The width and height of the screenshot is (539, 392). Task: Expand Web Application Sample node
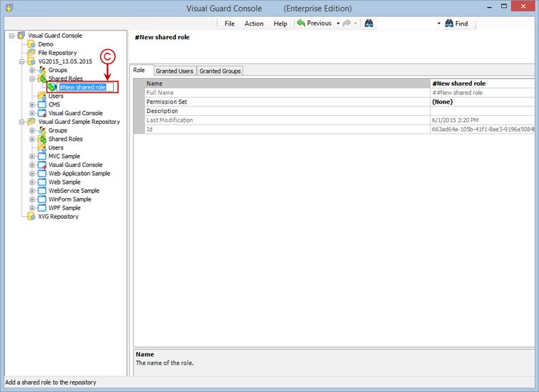[x=32, y=174]
